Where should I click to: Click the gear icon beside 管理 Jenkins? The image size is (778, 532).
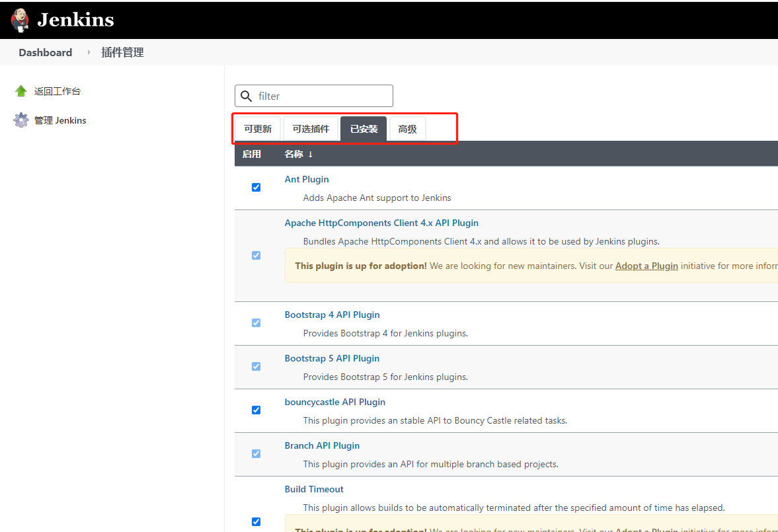(21, 120)
